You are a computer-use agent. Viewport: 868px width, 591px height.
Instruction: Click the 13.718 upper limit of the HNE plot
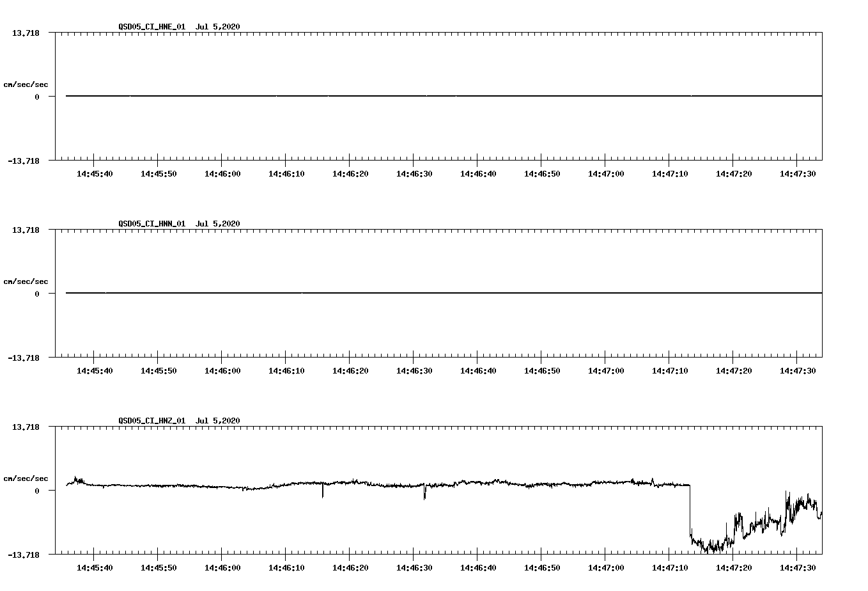pyautogui.click(x=26, y=33)
